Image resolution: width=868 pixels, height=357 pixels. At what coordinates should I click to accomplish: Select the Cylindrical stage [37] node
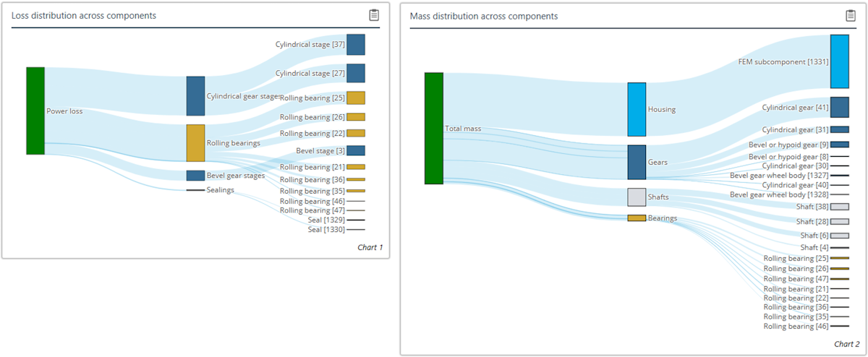tap(356, 44)
